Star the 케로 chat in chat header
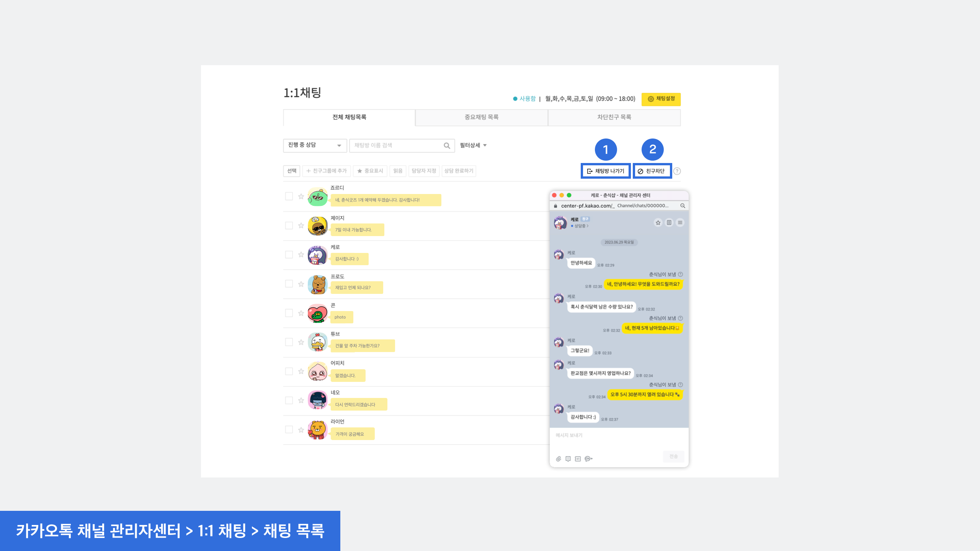 [658, 223]
